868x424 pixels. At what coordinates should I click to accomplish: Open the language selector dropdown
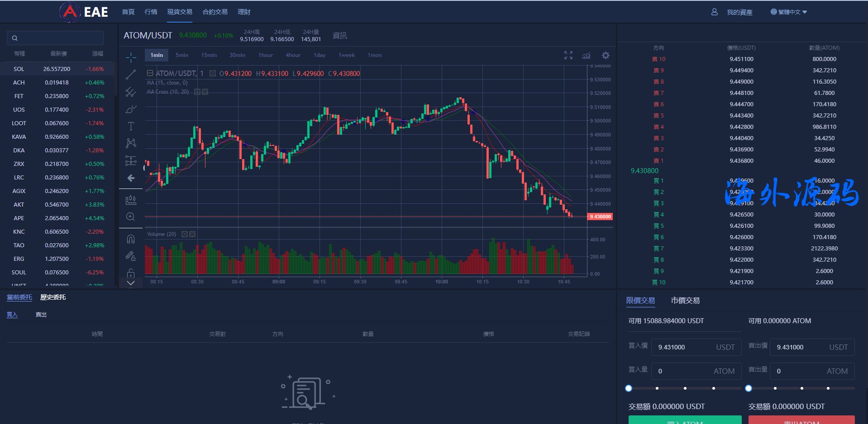click(x=789, y=12)
